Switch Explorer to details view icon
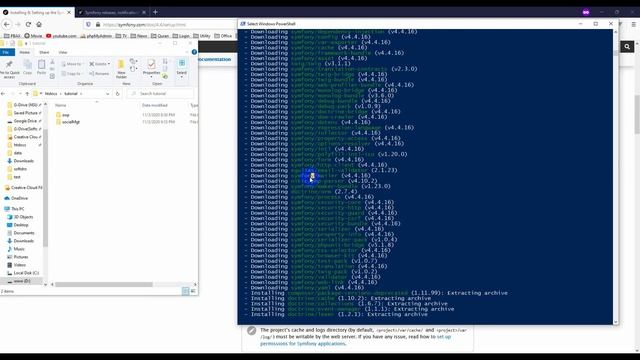The image size is (640, 360). [185, 291]
